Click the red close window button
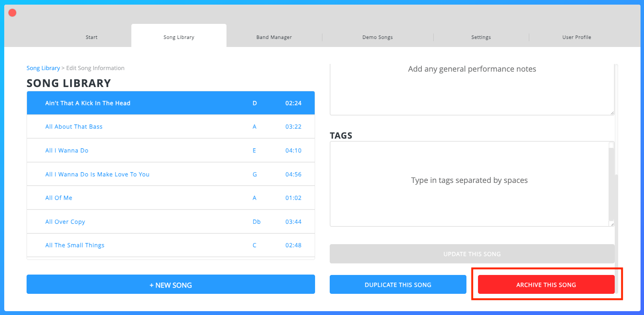This screenshot has height=315, width=644. point(12,13)
